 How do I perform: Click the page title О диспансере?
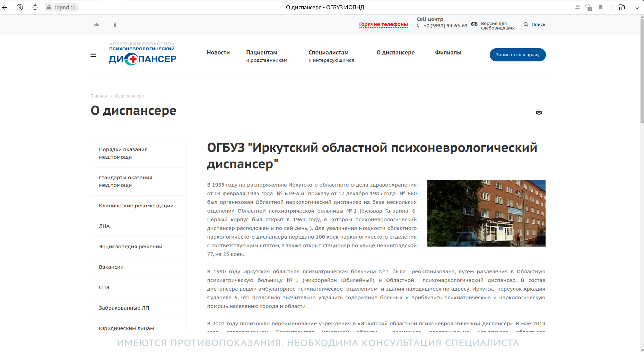point(133,111)
